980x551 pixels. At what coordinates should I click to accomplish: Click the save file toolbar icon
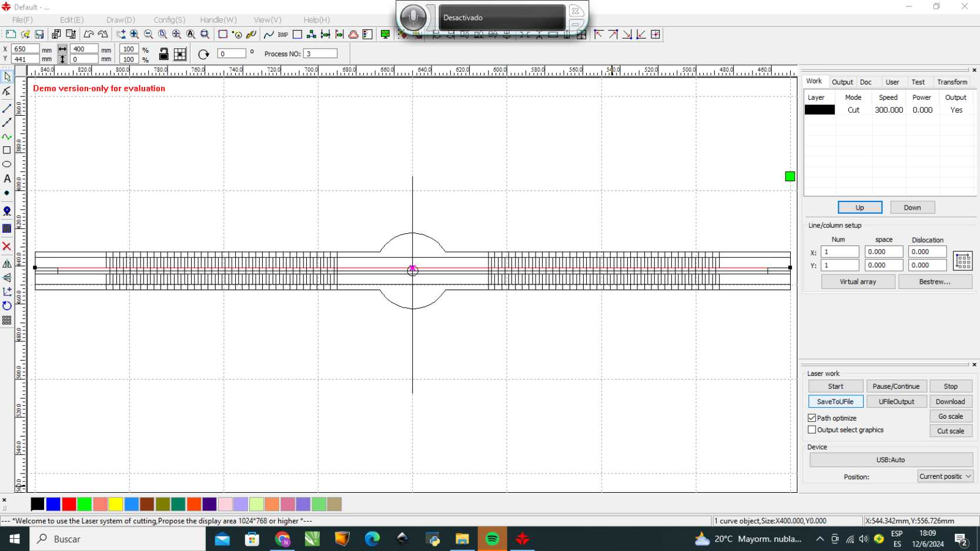point(39,35)
